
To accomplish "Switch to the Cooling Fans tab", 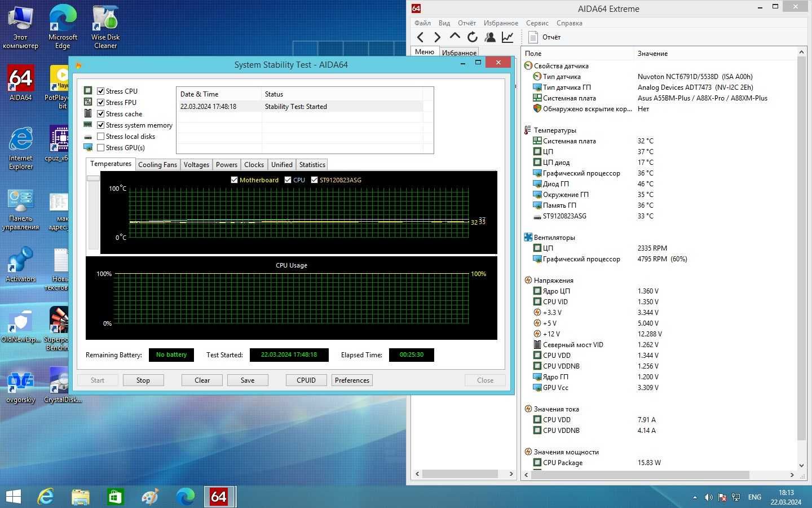I will point(157,165).
